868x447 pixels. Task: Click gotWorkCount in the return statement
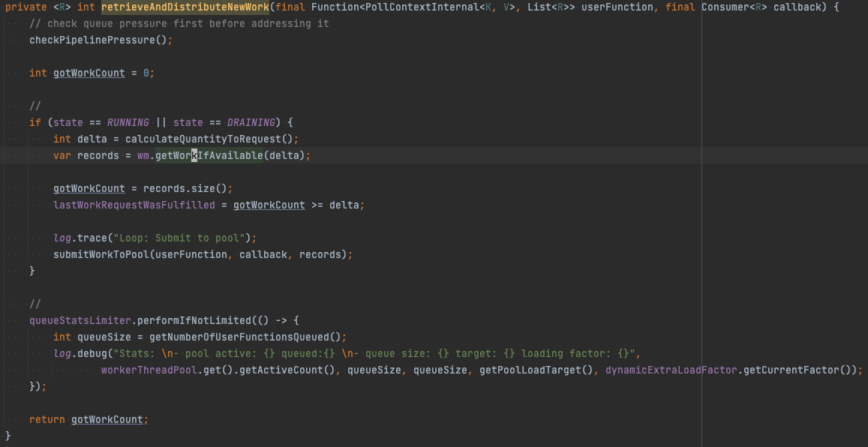(107, 419)
